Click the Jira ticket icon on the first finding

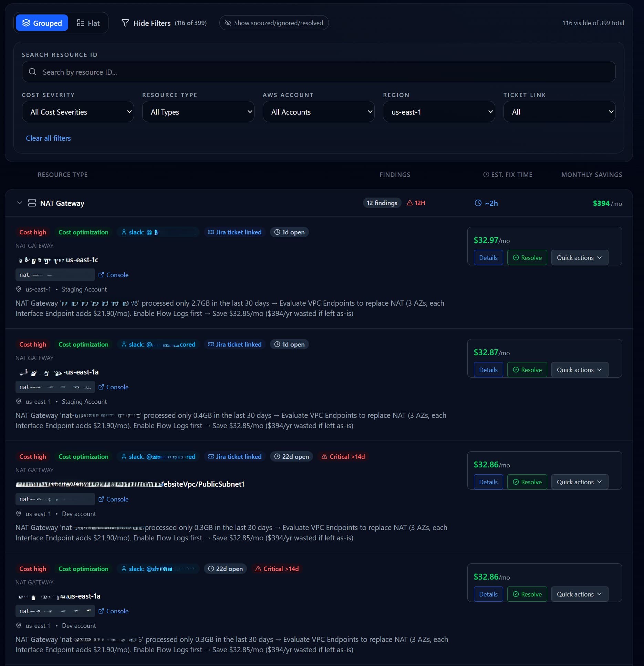[210, 232]
